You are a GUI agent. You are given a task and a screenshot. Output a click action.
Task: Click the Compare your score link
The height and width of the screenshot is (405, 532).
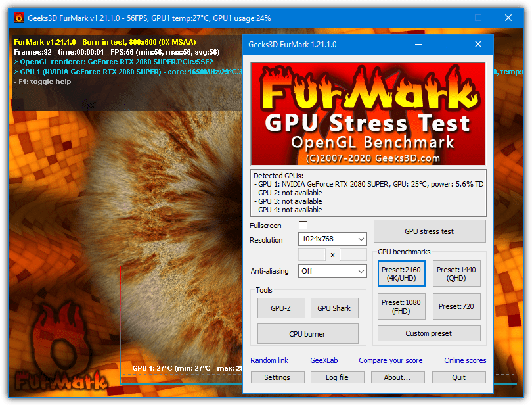(x=391, y=360)
